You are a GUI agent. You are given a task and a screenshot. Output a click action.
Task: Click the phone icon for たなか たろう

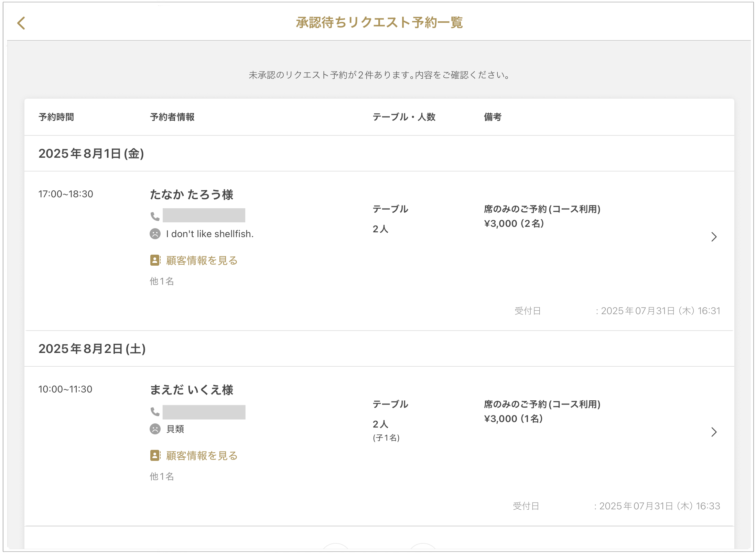point(155,216)
